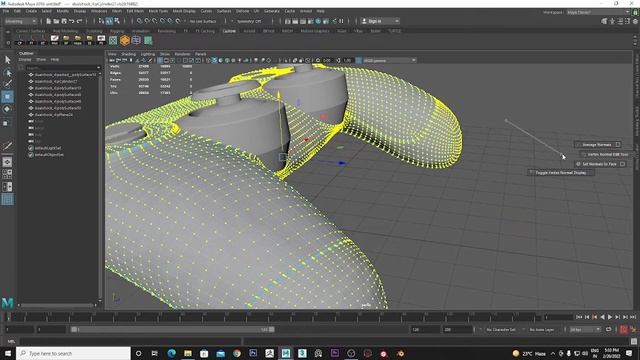Switch to four-pane layout icon
Viewport: 640px width, 360px height.
tap(7, 174)
